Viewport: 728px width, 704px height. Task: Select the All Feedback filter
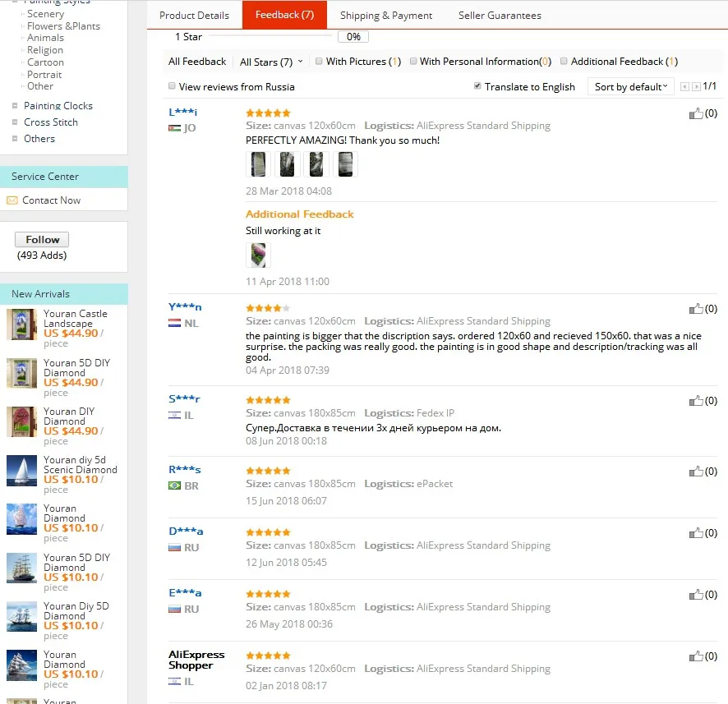tap(197, 62)
